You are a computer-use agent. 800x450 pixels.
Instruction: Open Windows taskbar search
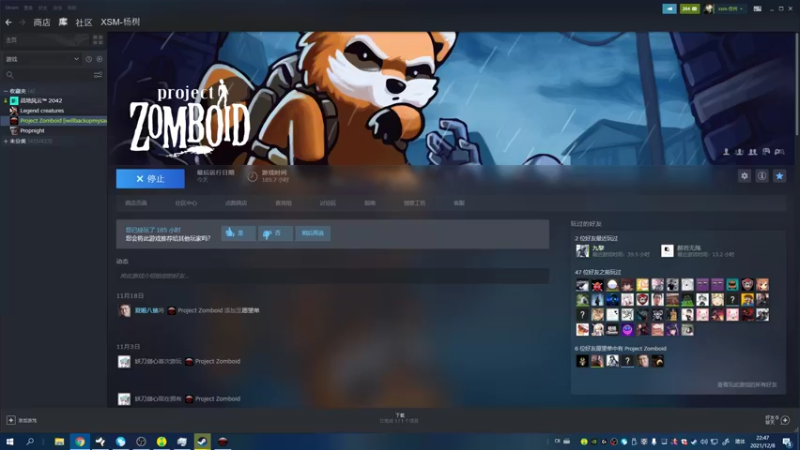[x=30, y=441]
